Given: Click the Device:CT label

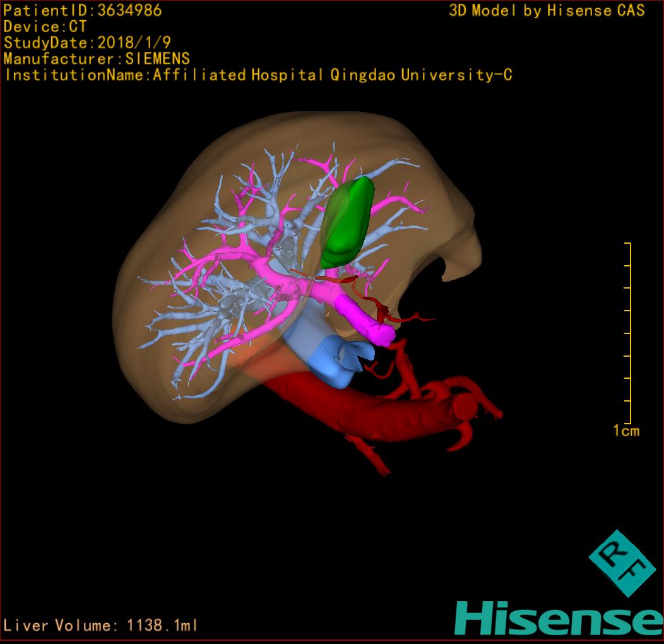Looking at the screenshot, I should [45, 27].
